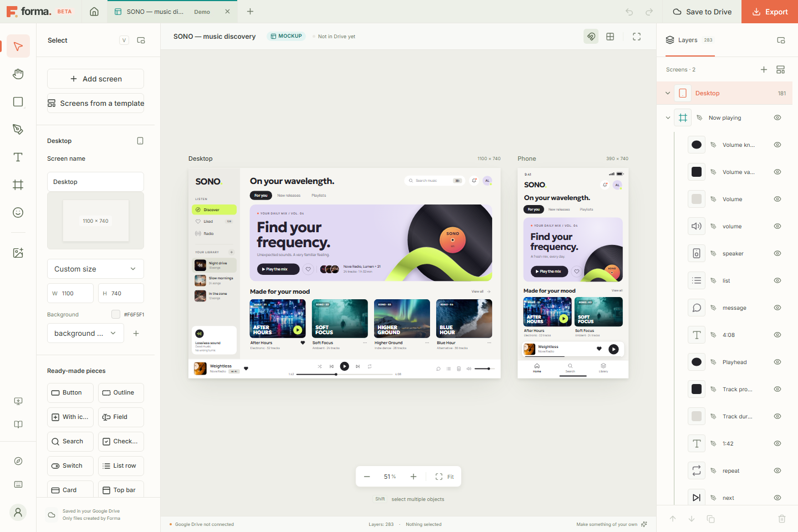
Task: Open keyboard shortcuts icon
Action: pyautogui.click(x=18, y=484)
